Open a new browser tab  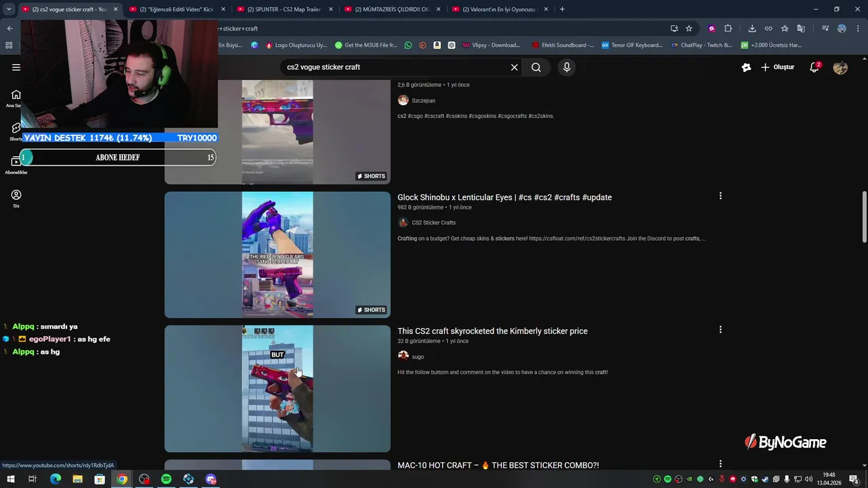click(562, 9)
